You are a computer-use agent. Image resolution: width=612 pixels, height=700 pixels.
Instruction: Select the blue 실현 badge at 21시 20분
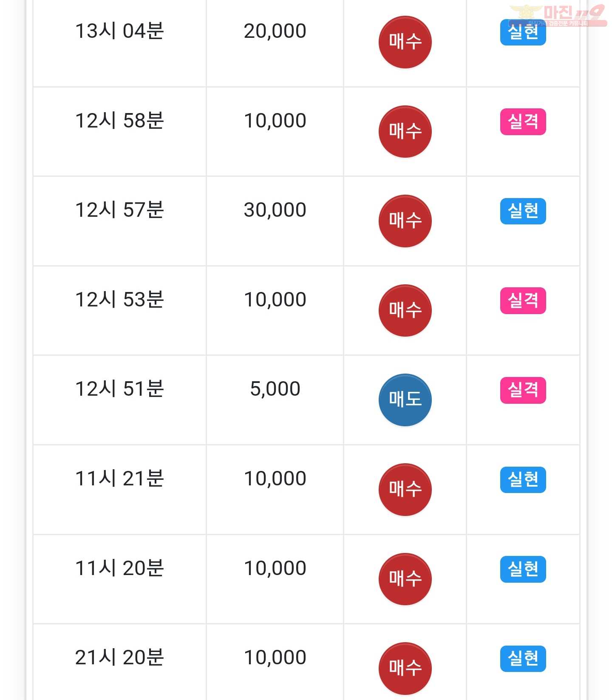[523, 659]
